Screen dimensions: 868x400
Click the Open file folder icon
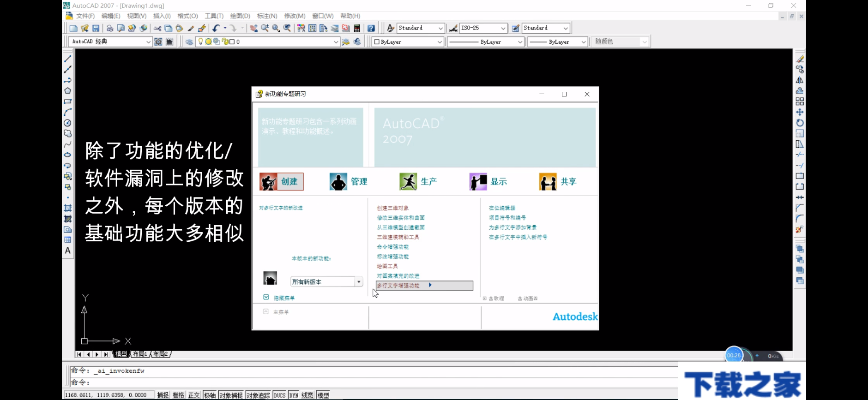click(x=84, y=28)
